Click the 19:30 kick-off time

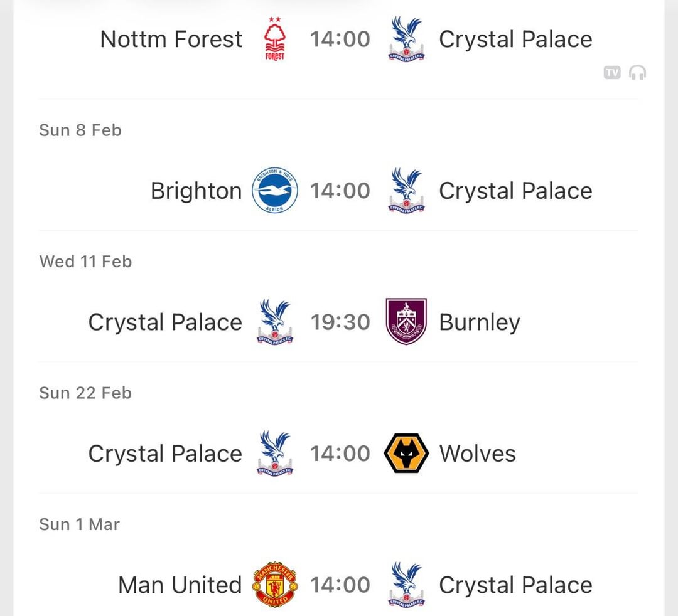point(340,322)
